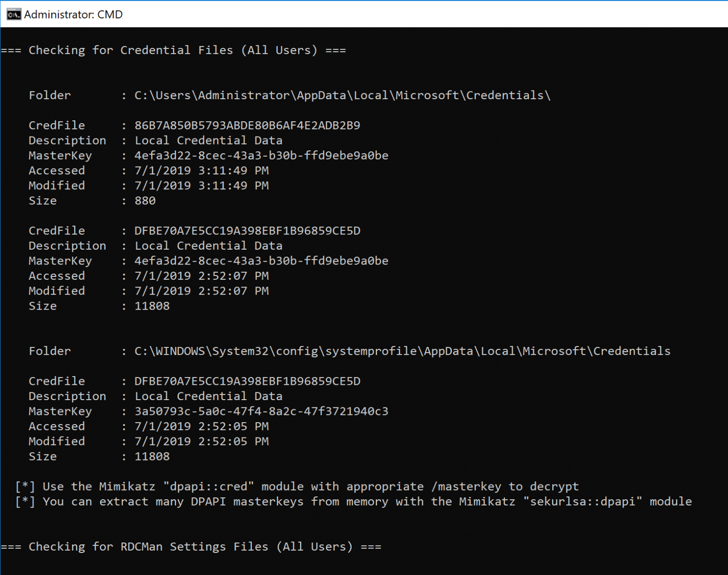Click the Administrator Credentials folder path

click(342, 95)
